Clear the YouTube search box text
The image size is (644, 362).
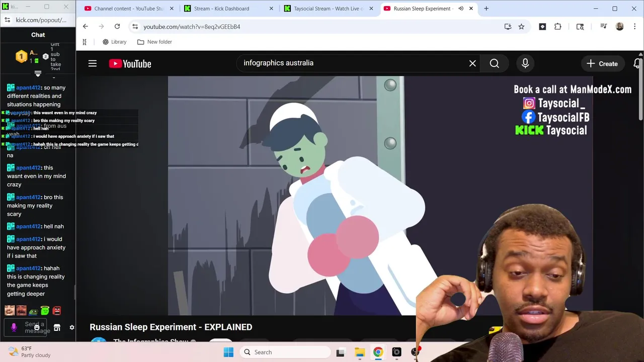click(472, 63)
